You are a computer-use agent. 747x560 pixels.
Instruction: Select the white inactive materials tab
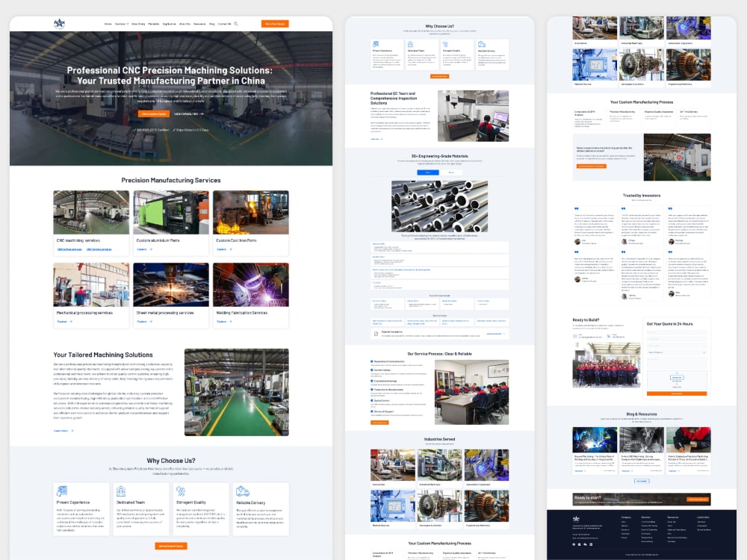(x=450, y=172)
